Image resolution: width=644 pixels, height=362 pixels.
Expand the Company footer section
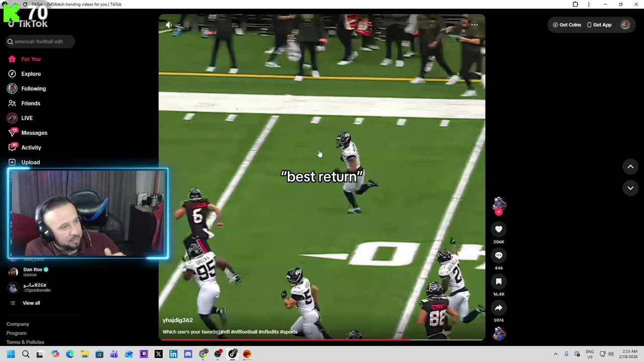[18, 324]
